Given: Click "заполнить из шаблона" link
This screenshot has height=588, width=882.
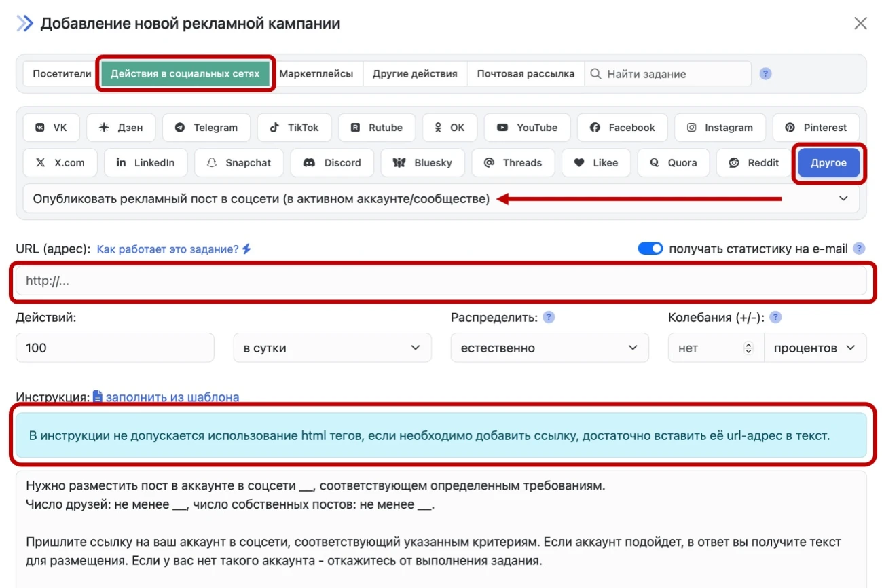Looking at the screenshot, I should click(x=172, y=397).
